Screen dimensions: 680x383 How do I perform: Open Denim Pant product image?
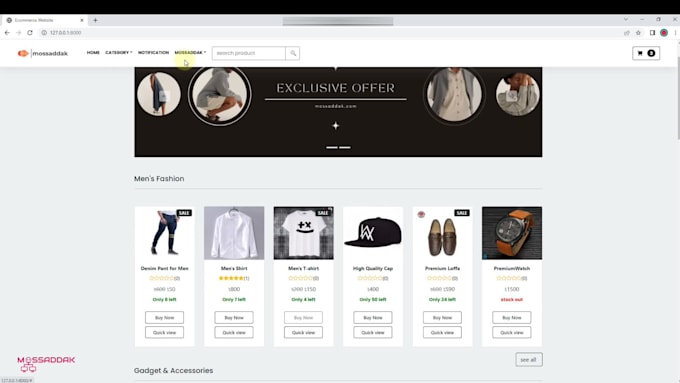point(164,233)
